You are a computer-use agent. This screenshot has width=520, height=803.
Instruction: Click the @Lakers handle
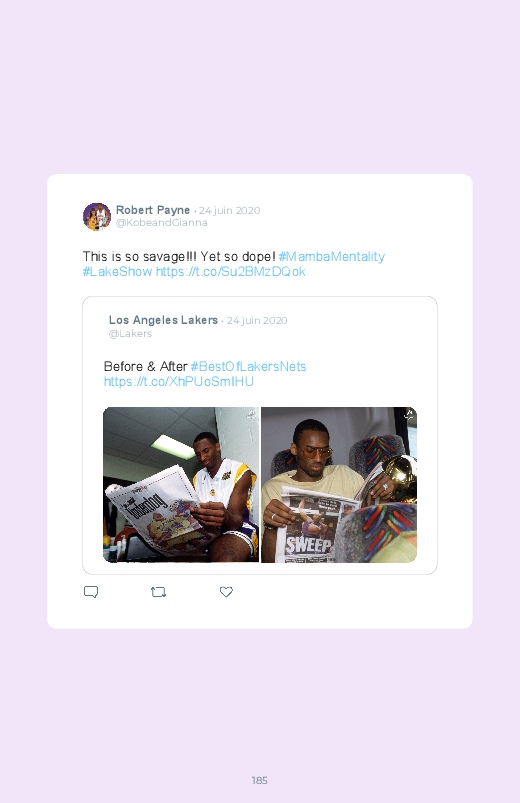pos(130,333)
